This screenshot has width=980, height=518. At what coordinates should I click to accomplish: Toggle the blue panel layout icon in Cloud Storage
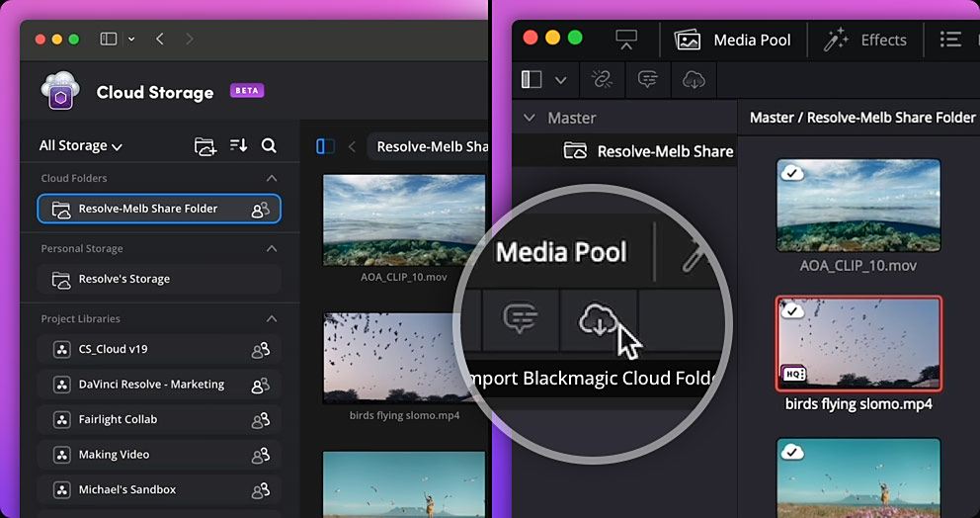click(x=325, y=146)
